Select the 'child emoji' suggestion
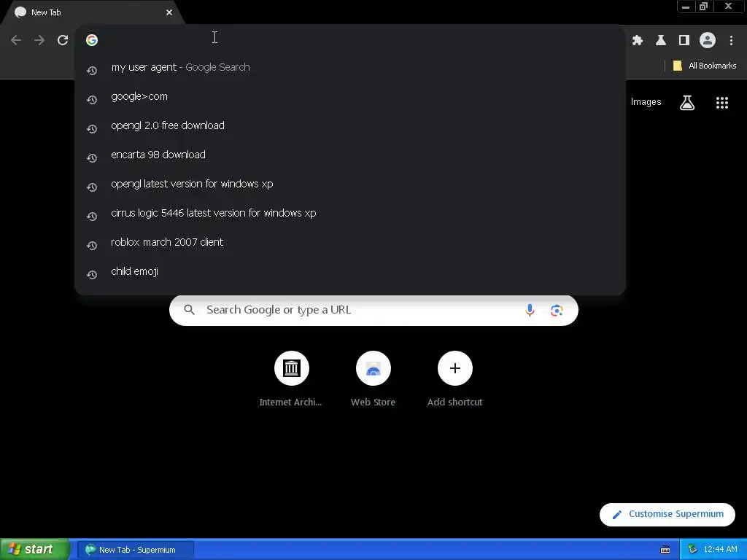The image size is (747, 560). click(350, 271)
